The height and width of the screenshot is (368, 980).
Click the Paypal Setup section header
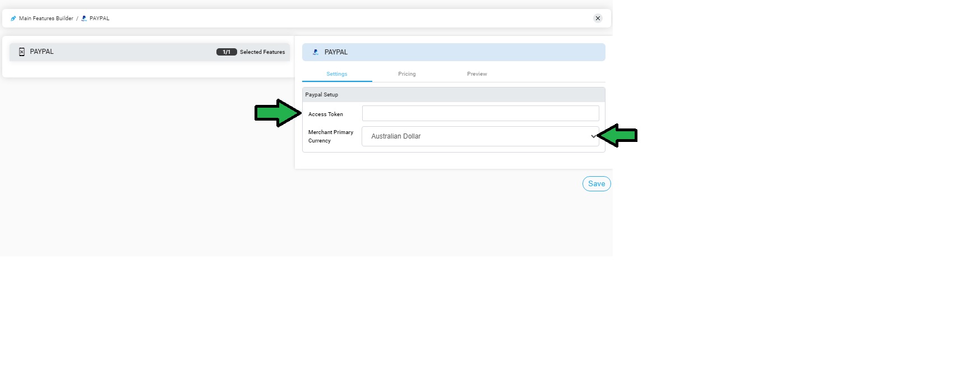click(454, 95)
